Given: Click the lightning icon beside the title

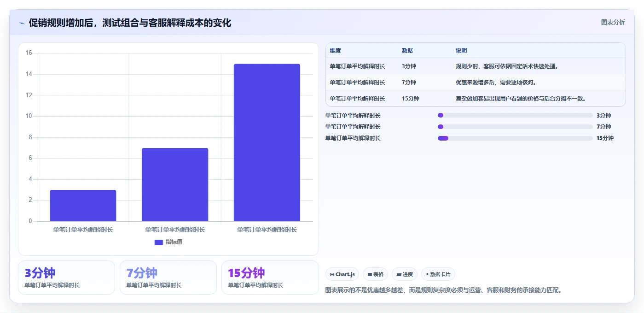Looking at the screenshot, I should tap(22, 23).
